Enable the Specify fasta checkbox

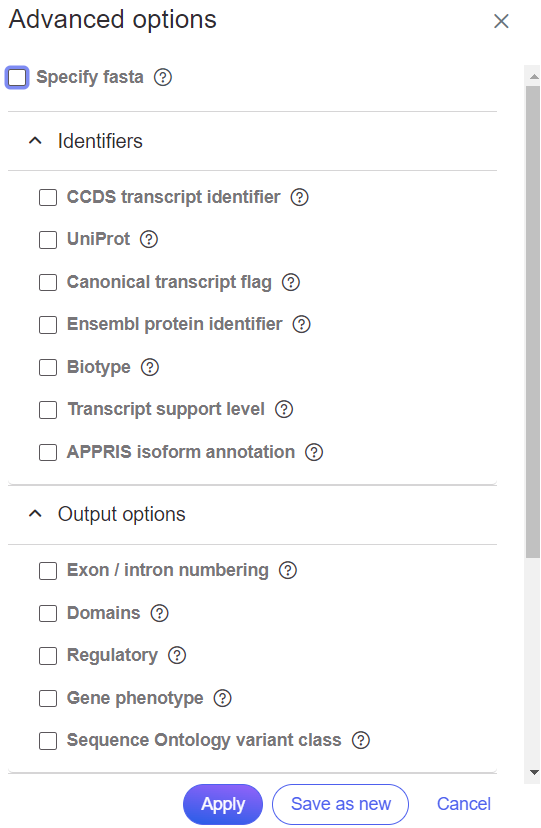(x=17, y=78)
